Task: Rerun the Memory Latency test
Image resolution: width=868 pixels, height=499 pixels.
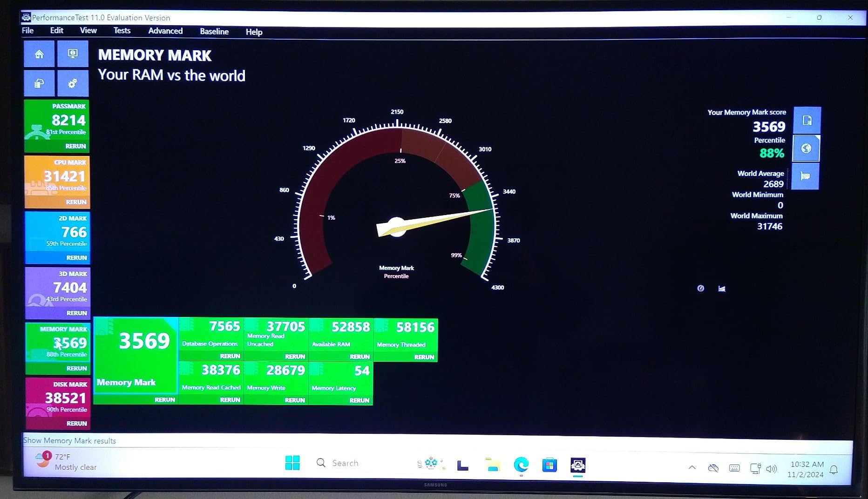Action: (x=359, y=400)
